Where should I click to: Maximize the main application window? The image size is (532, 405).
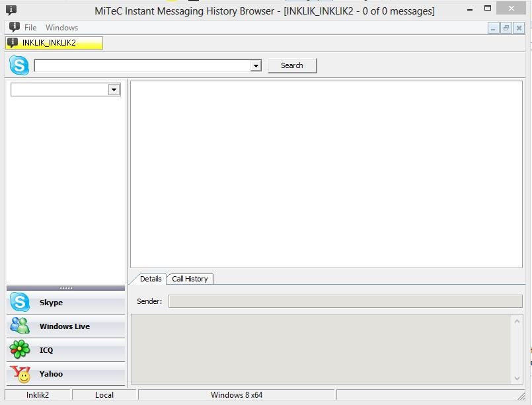pos(488,9)
